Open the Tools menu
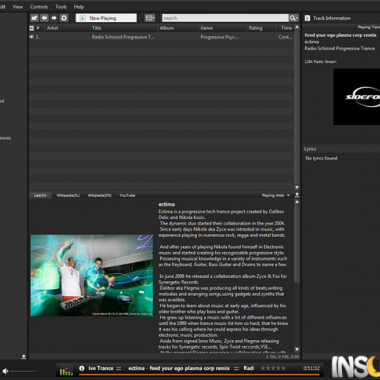 61,7
